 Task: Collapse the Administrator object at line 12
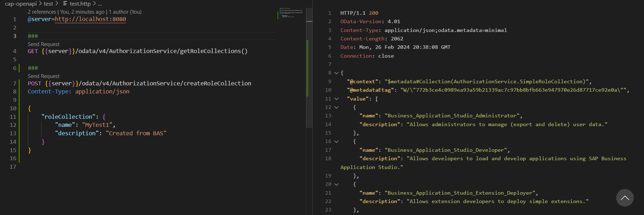pyautogui.click(x=336, y=107)
